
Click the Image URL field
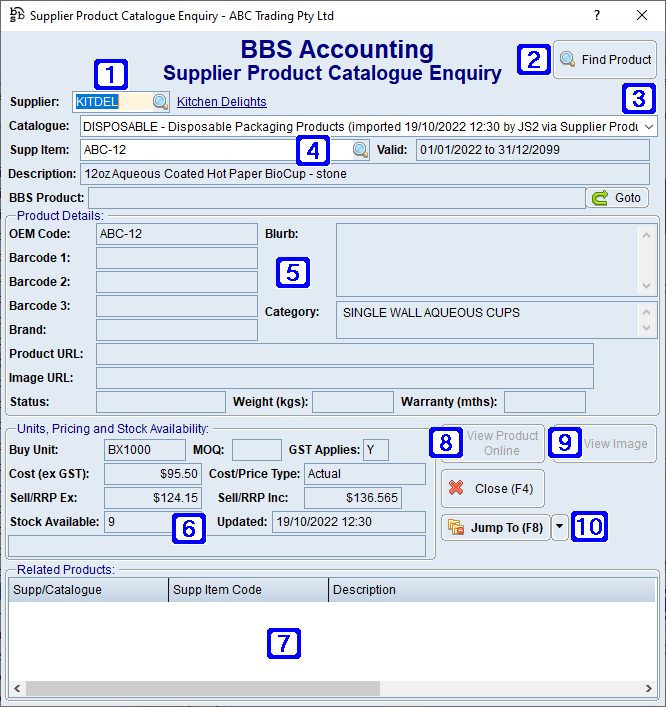(x=345, y=378)
